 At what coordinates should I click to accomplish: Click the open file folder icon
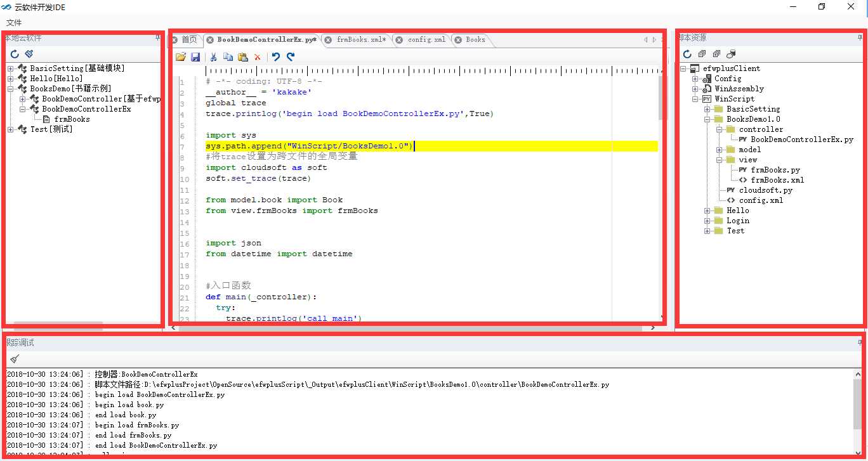click(181, 57)
